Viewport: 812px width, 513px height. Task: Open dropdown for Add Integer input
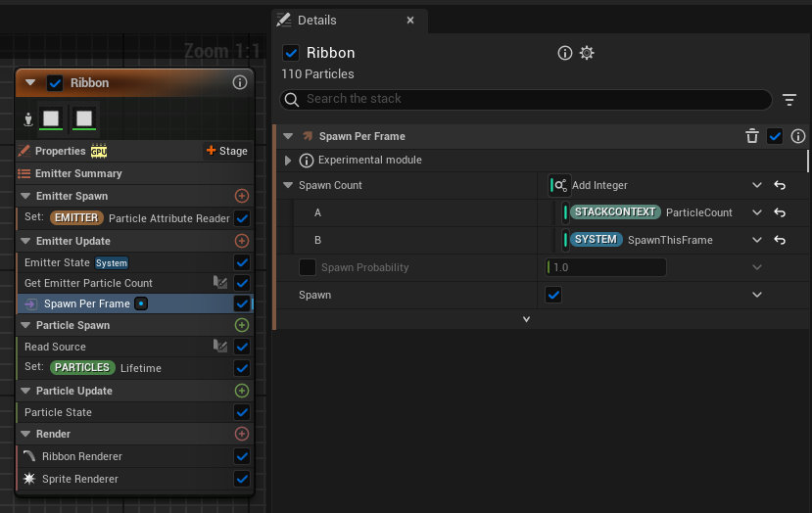coord(756,185)
